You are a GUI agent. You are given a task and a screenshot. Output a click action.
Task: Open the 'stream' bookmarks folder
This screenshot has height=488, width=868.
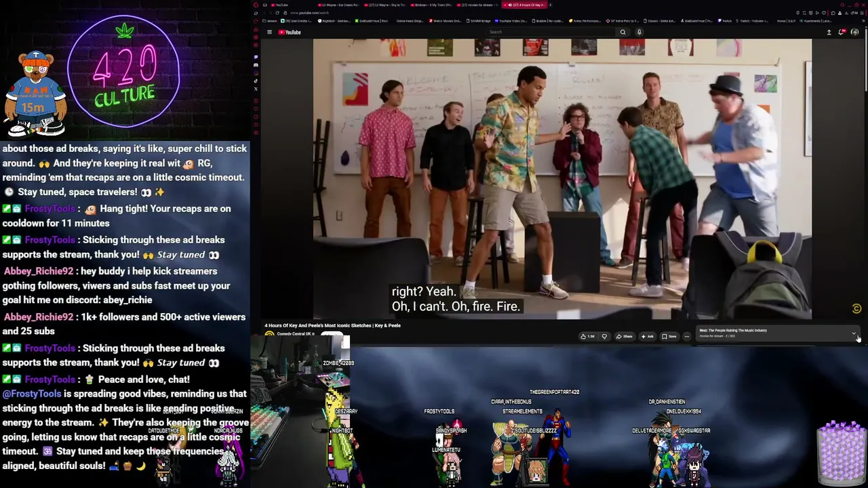(x=269, y=21)
